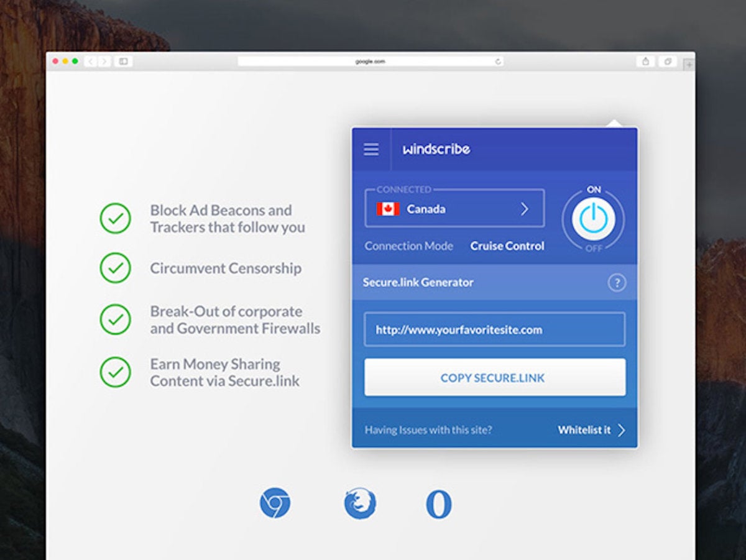The width and height of the screenshot is (746, 560).
Task: Open the Safari share button
Action: tap(646, 62)
